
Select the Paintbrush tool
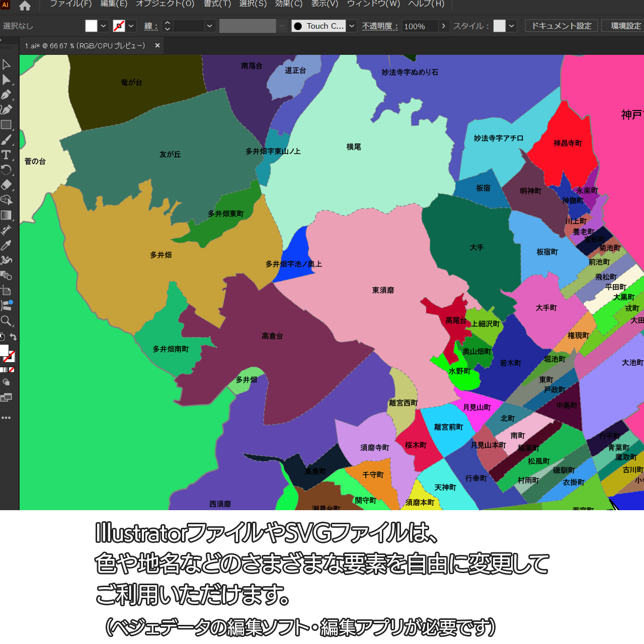pyautogui.click(x=6, y=140)
